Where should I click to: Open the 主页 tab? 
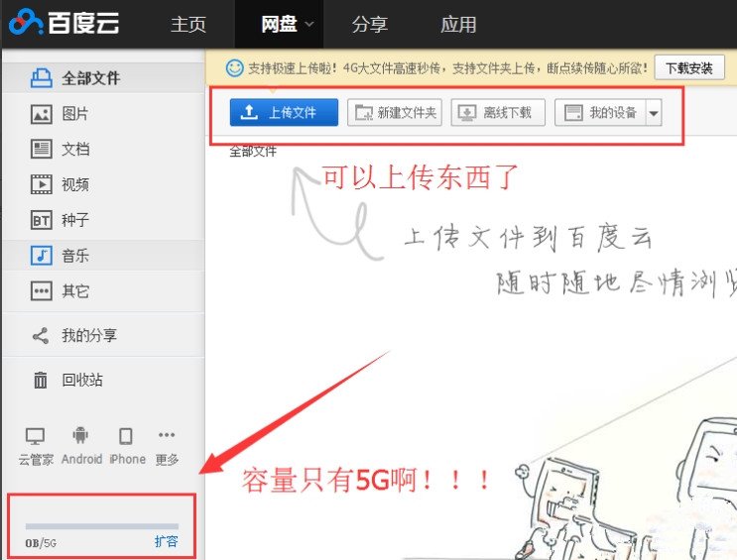[188, 24]
